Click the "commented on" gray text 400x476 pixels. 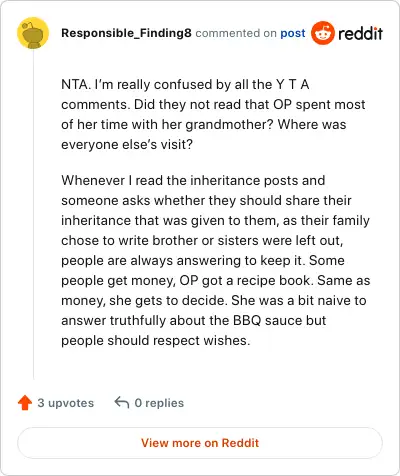click(236, 33)
